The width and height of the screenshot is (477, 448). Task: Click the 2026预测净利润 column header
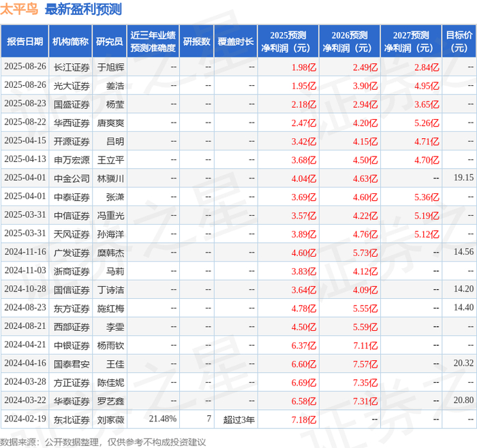click(x=349, y=42)
